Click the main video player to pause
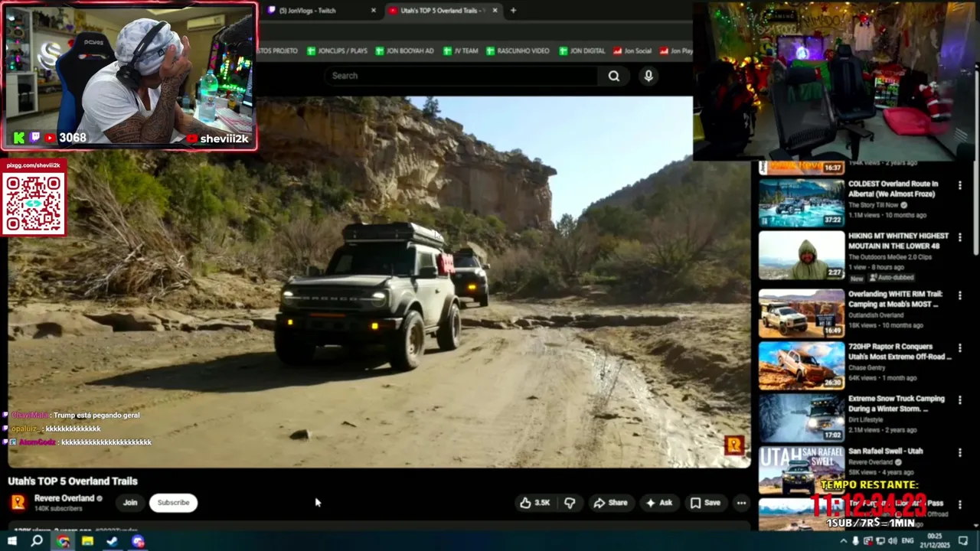The height and width of the screenshot is (551, 980). coord(379,282)
